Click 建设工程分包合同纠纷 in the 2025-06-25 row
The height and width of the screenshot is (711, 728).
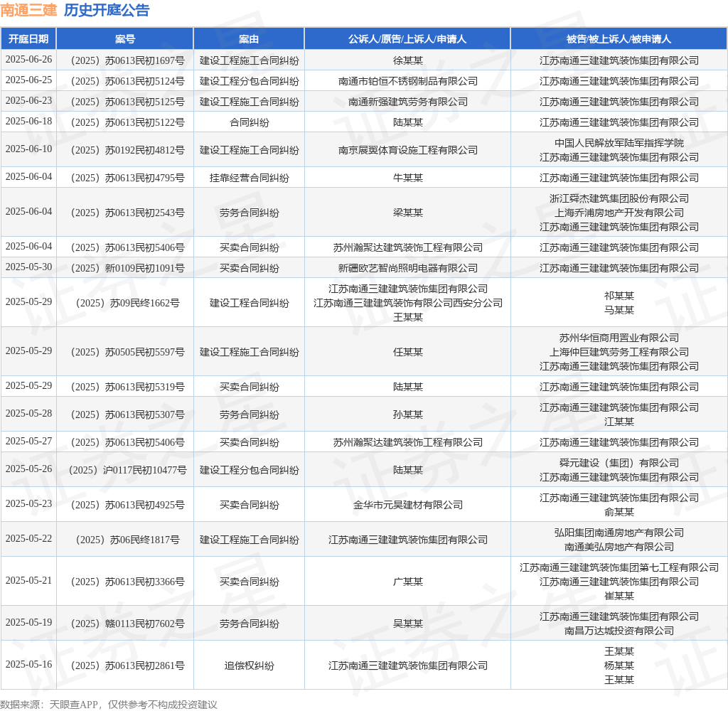pos(250,81)
